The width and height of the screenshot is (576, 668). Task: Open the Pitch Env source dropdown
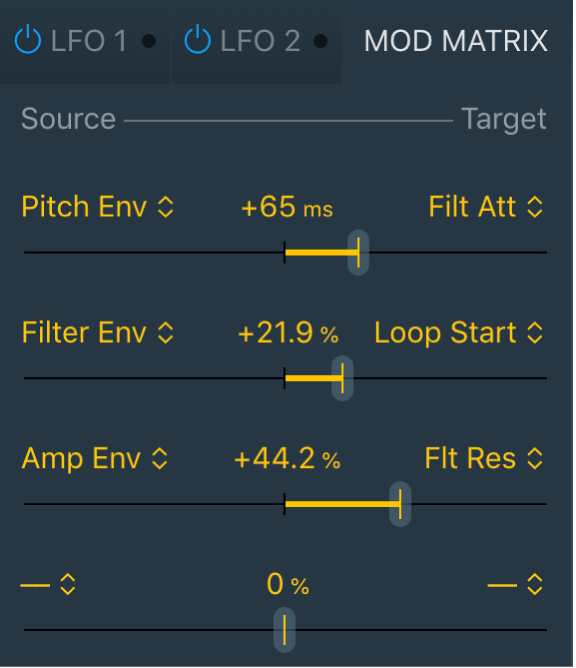click(x=98, y=207)
